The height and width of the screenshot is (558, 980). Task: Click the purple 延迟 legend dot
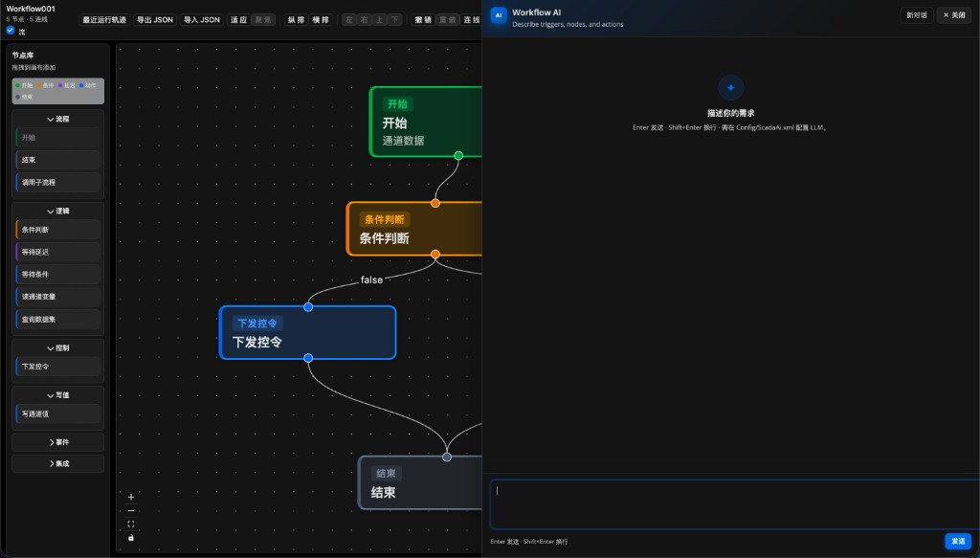point(60,85)
